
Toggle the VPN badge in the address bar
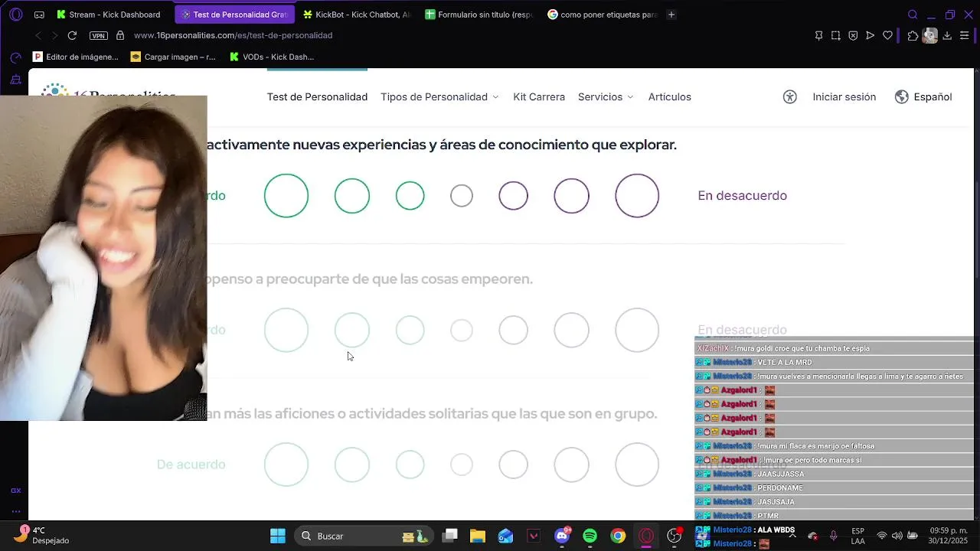coord(98,35)
